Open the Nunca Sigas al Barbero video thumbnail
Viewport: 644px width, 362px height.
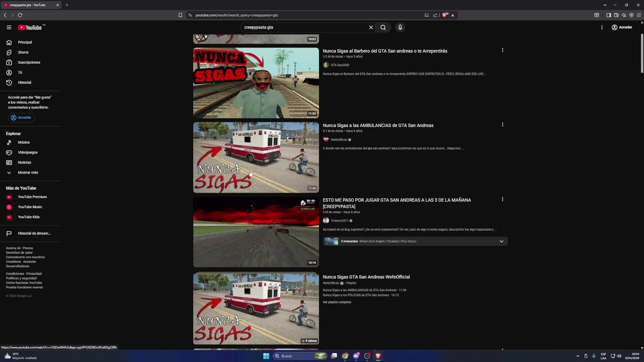click(x=256, y=82)
